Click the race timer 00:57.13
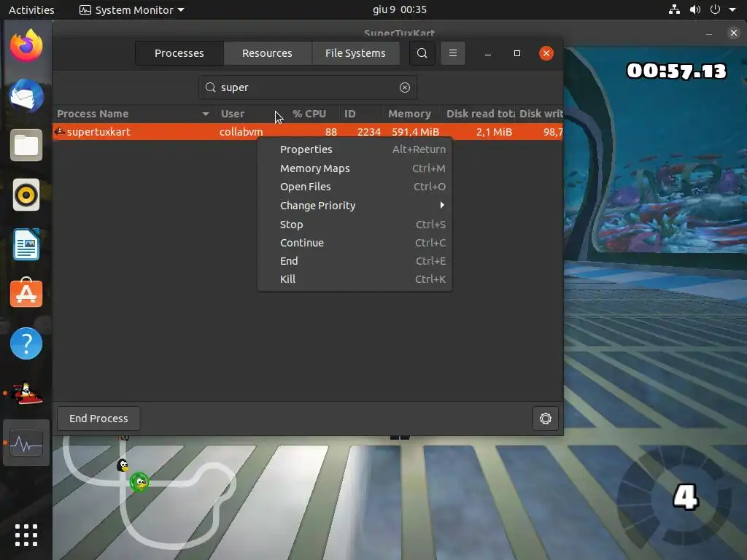This screenshot has width=747, height=560. click(676, 71)
